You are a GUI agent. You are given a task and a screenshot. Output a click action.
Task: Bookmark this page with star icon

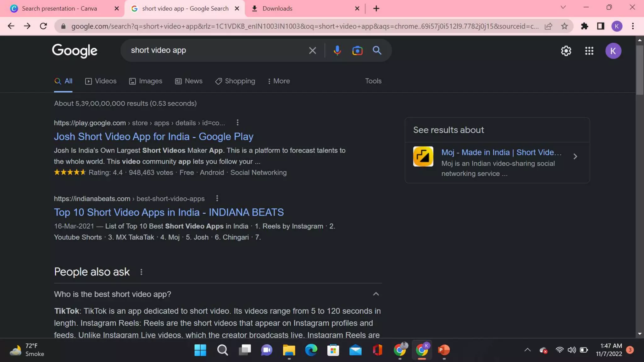pos(564,26)
